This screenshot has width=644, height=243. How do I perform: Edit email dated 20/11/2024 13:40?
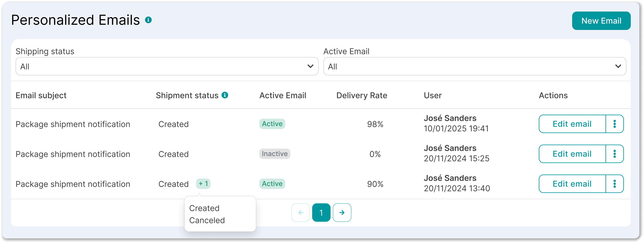click(572, 184)
